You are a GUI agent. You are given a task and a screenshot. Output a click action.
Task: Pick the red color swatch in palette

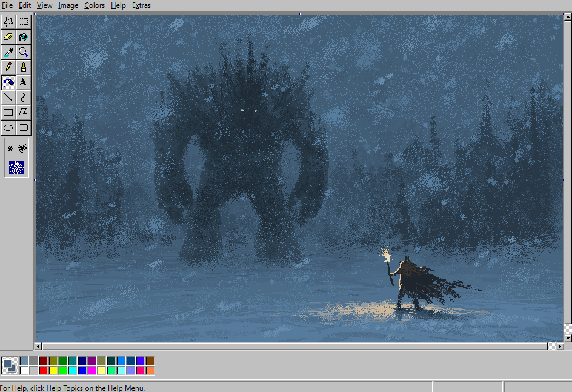click(44, 371)
